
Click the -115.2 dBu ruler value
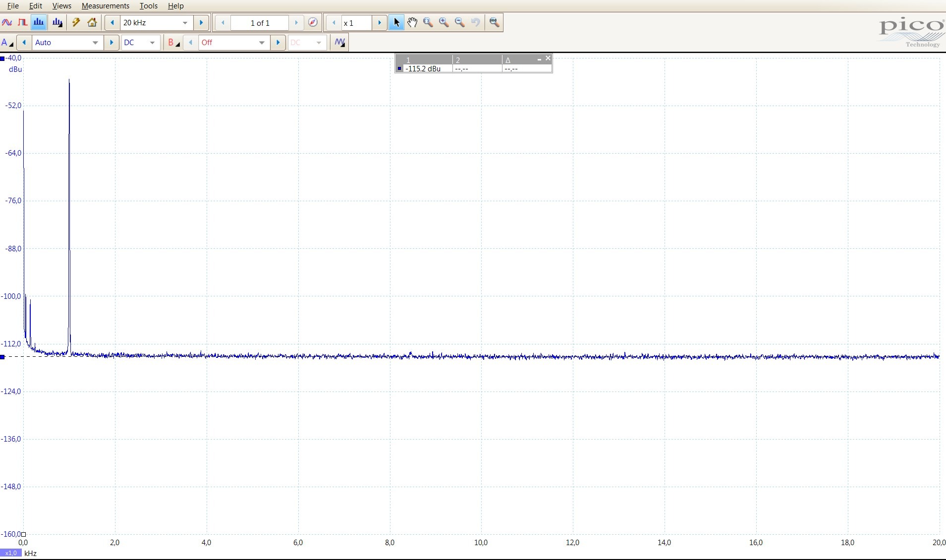point(423,69)
